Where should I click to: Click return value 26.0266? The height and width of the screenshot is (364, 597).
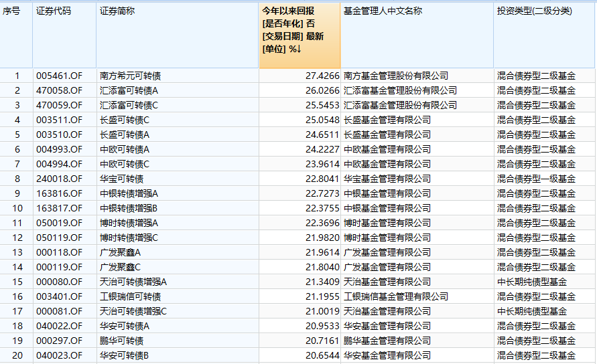322,90
